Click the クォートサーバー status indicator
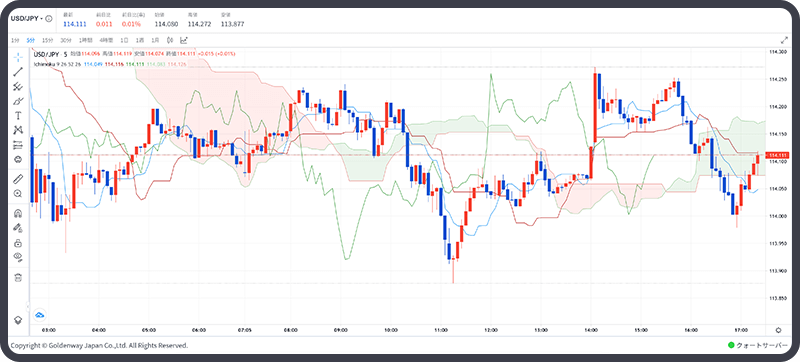This screenshot has height=362, width=800. click(758, 345)
